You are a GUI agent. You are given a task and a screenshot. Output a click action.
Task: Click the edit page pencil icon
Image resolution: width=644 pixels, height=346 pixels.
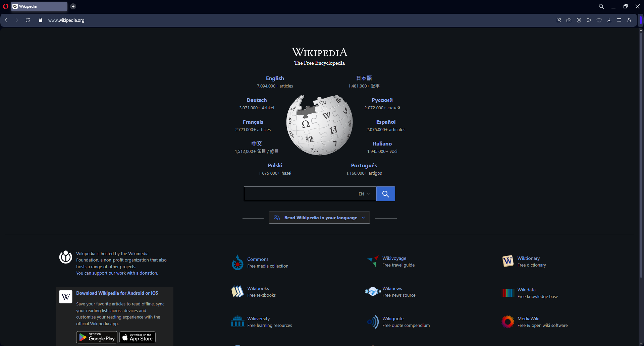tap(559, 20)
